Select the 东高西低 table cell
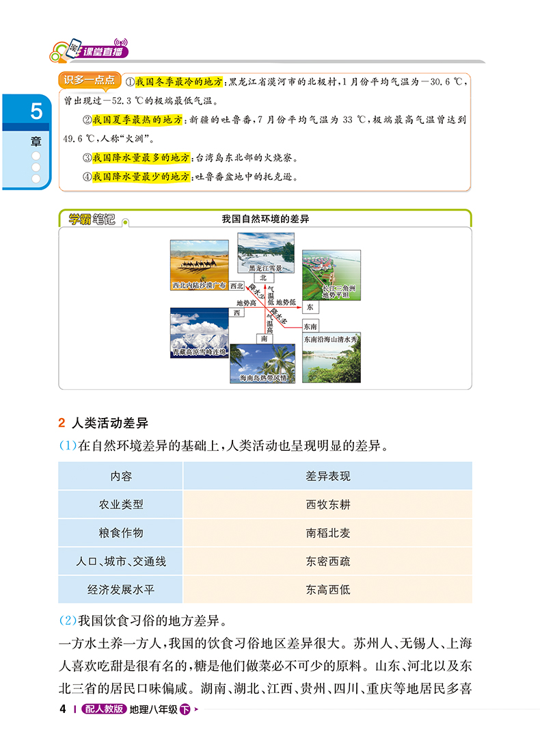540x756 pixels. (x=328, y=590)
